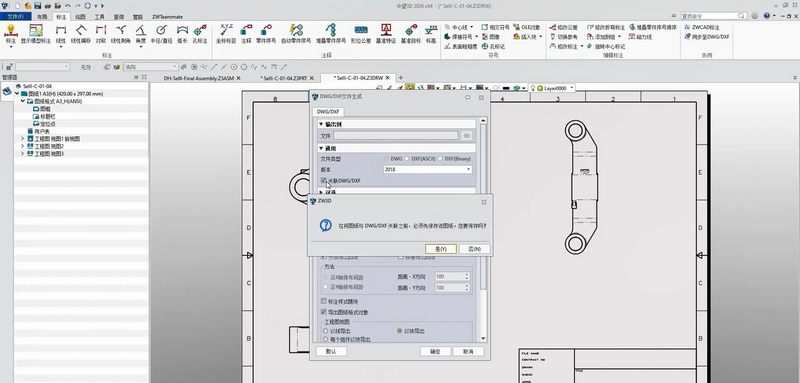
Task: Select 零件序号 tool
Action: 266,34
